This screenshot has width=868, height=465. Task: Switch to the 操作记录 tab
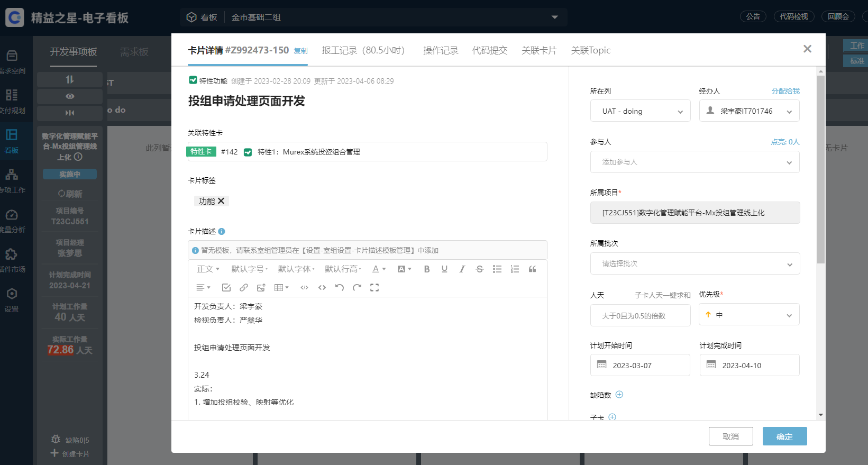pyautogui.click(x=441, y=50)
